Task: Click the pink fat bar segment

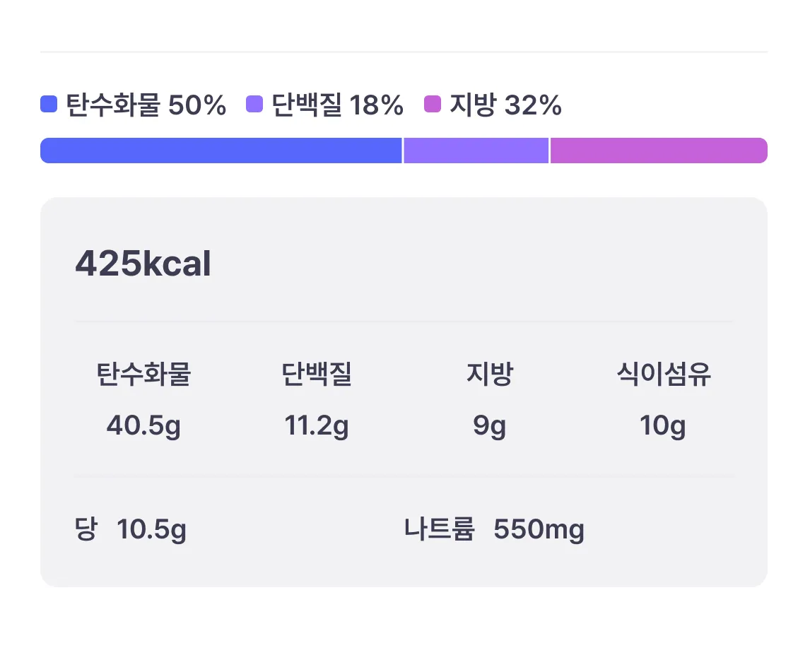Action: pyautogui.click(x=658, y=151)
